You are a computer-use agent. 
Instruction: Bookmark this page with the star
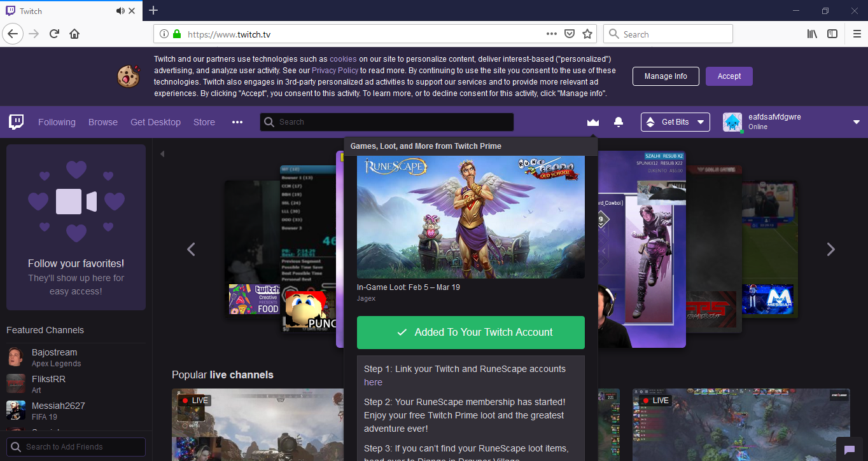click(x=587, y=34)
